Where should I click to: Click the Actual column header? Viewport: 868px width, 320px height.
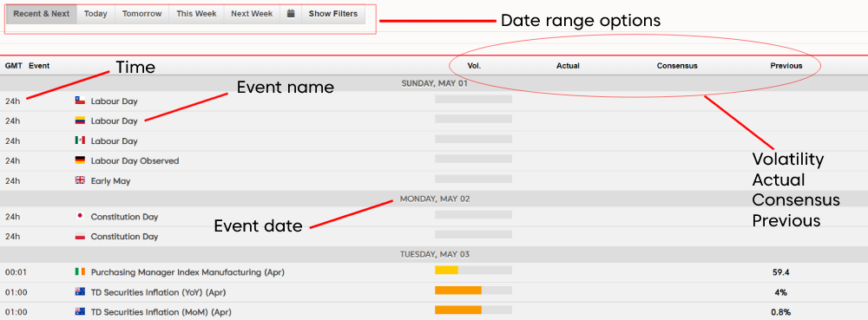click(x=568, y=66)
